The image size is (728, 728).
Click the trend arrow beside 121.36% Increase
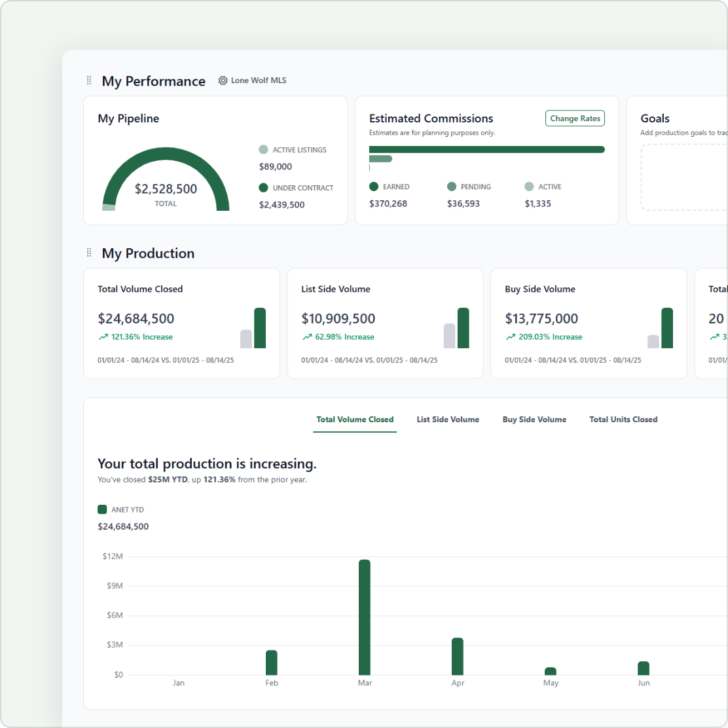click(x=103, y=337)
